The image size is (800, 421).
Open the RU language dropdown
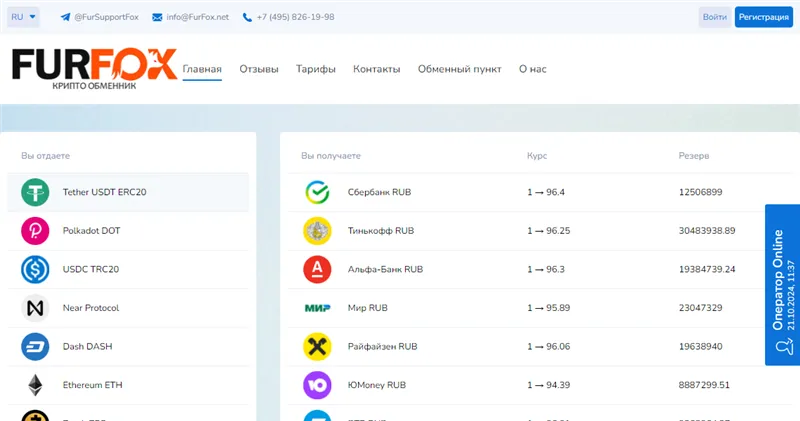tap(23, 17)
